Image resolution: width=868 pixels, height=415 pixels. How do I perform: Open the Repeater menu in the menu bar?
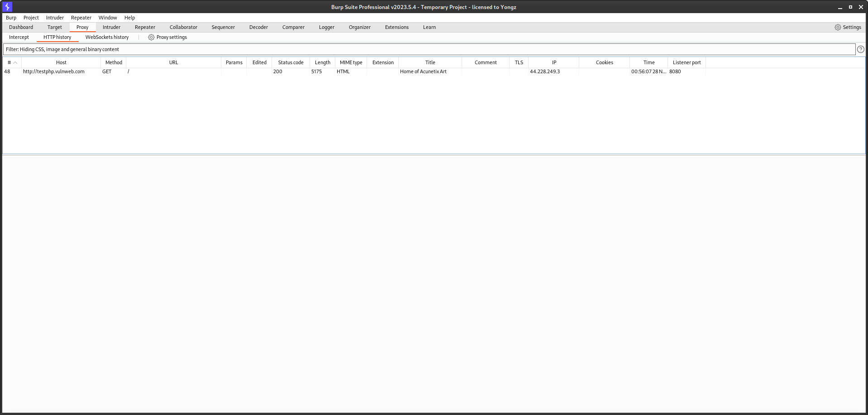(81, 18)
